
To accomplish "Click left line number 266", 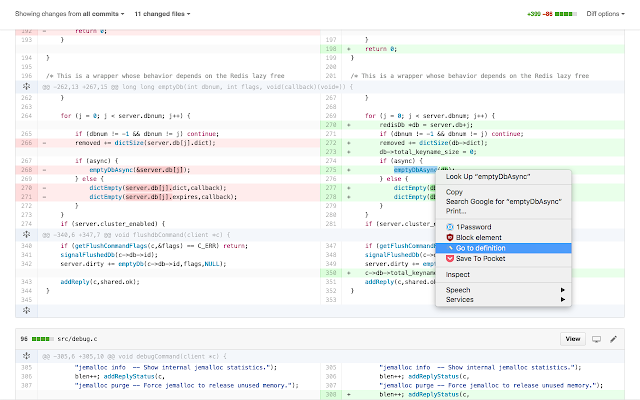I will coord(27,143).
